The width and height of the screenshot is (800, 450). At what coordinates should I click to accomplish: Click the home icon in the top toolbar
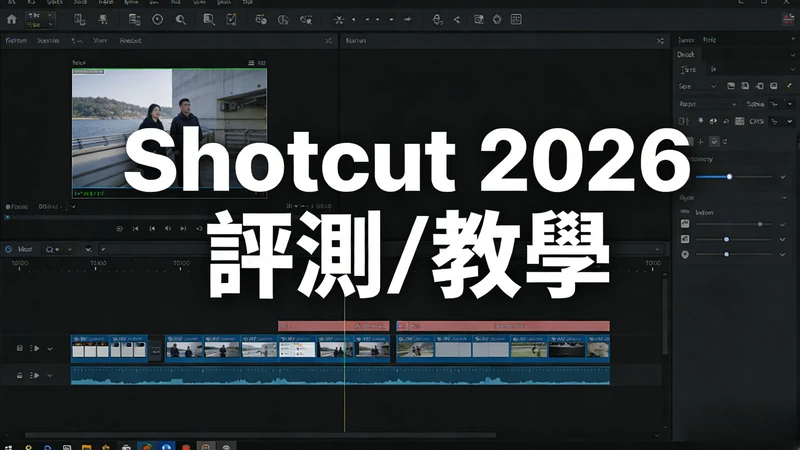[x=12, y=19]
